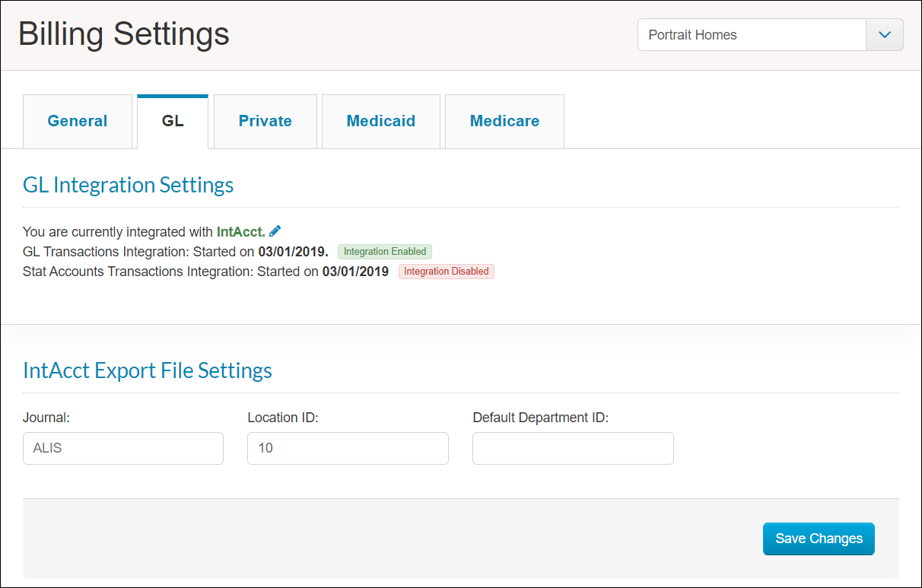Image resolution: width=922 pixels, height=588 pixels.
Task: Click the Billing Settings page title
Action: (124, 35)
